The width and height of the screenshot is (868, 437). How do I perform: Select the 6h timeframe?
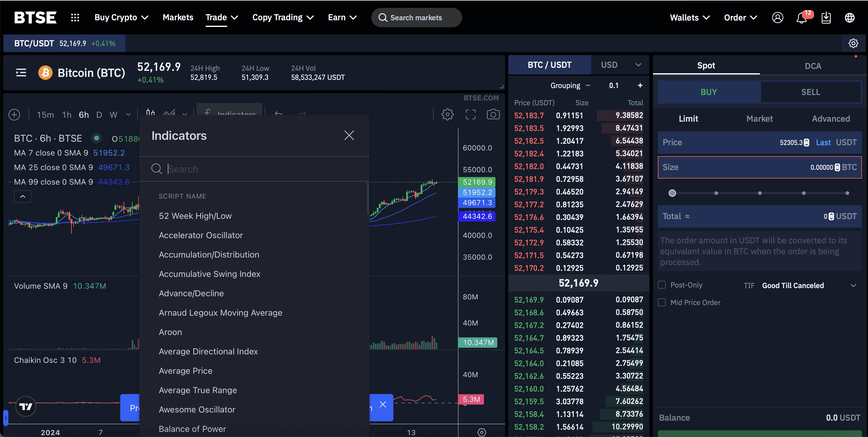point(84,115)
